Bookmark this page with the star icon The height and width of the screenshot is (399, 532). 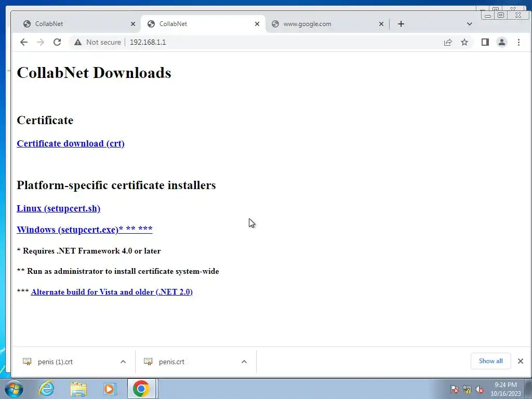tap(464, 42)
